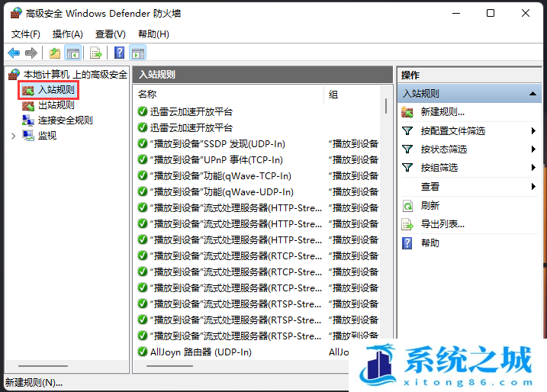Click the 帮助 icon in actions pane

coord(407,243)
